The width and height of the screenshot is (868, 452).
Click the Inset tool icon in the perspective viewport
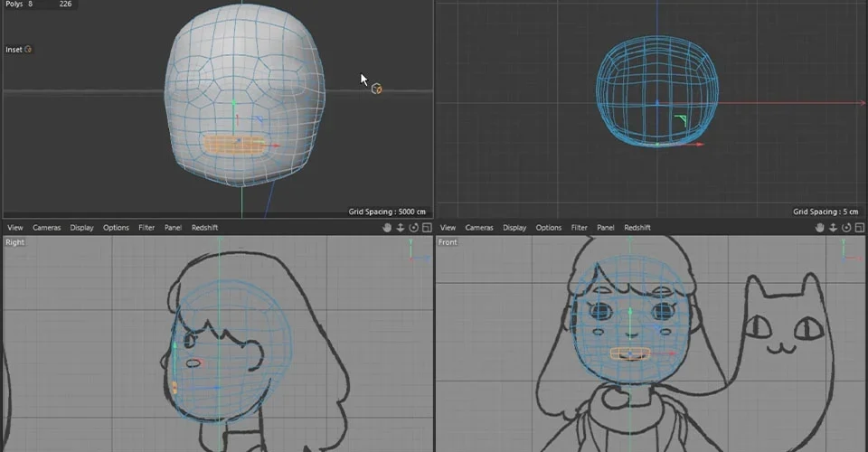click(x=28, y=49)
